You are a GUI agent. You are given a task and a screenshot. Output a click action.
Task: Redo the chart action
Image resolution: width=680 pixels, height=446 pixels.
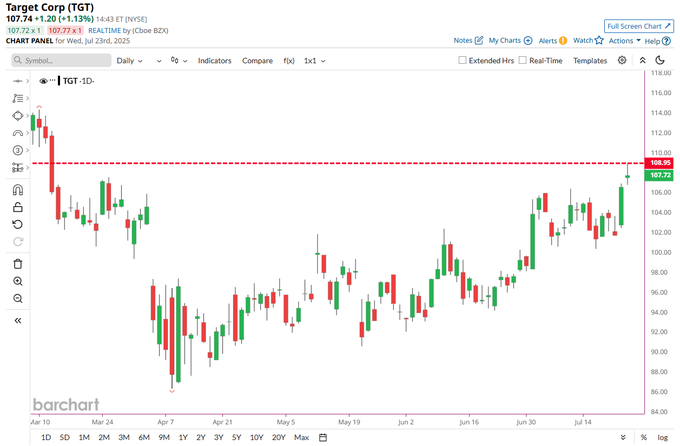[x=18, y=242]
